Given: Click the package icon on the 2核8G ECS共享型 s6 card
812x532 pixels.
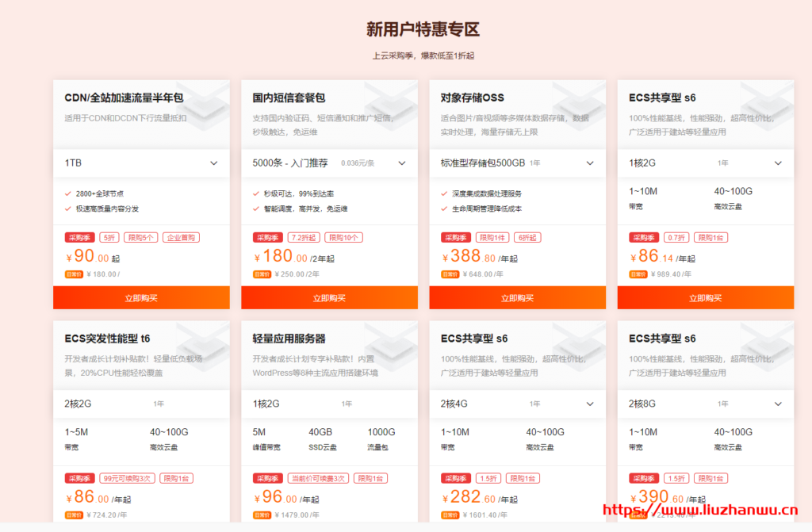Looking at the screenshot, I should click(765, 351).
